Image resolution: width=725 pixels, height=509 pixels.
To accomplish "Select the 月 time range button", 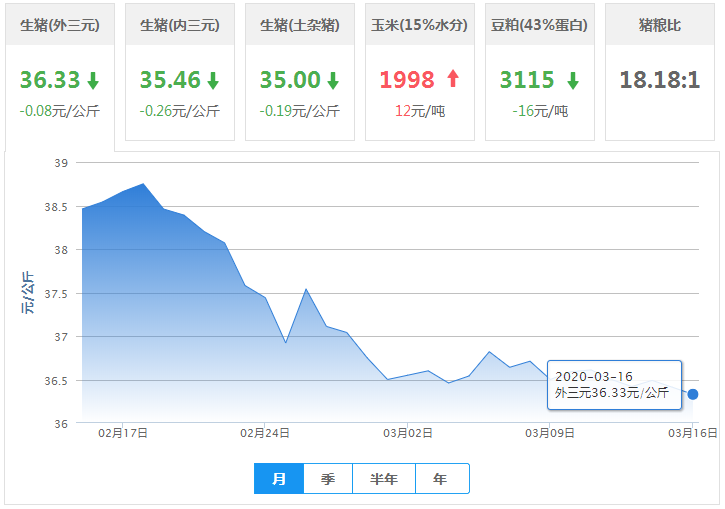I will pyautogui.click(x=279, y=479).
